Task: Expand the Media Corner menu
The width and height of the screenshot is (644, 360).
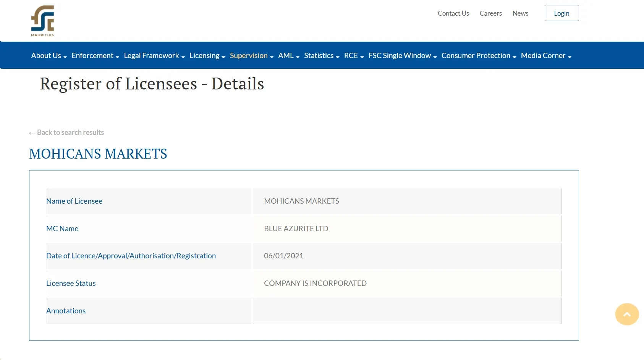Action: pos(546,56)
